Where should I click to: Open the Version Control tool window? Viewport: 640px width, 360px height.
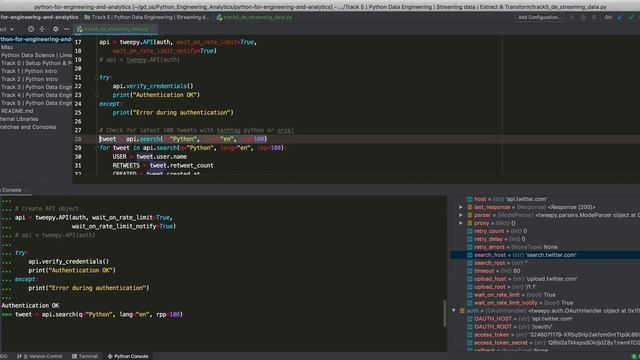40,356
